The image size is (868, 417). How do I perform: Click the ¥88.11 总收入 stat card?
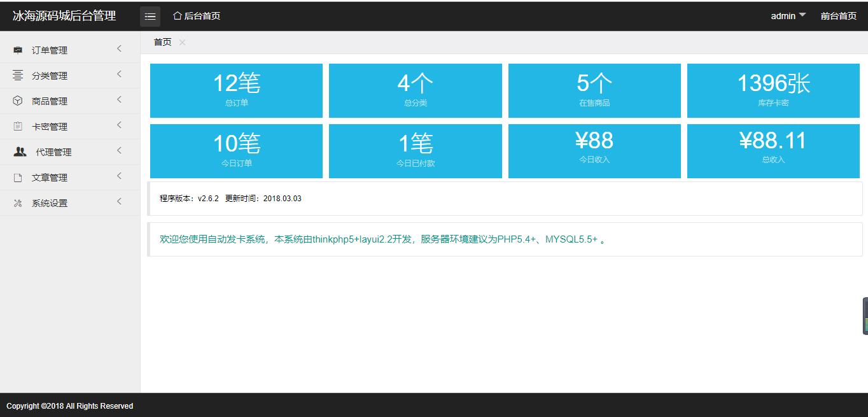pyautogui.click(x=773, y=151)
